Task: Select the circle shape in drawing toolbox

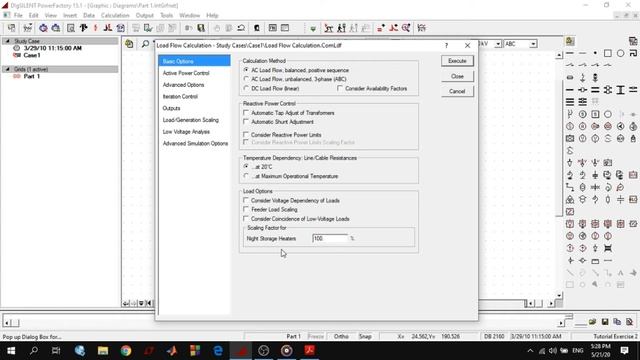Action: point(620,53)
